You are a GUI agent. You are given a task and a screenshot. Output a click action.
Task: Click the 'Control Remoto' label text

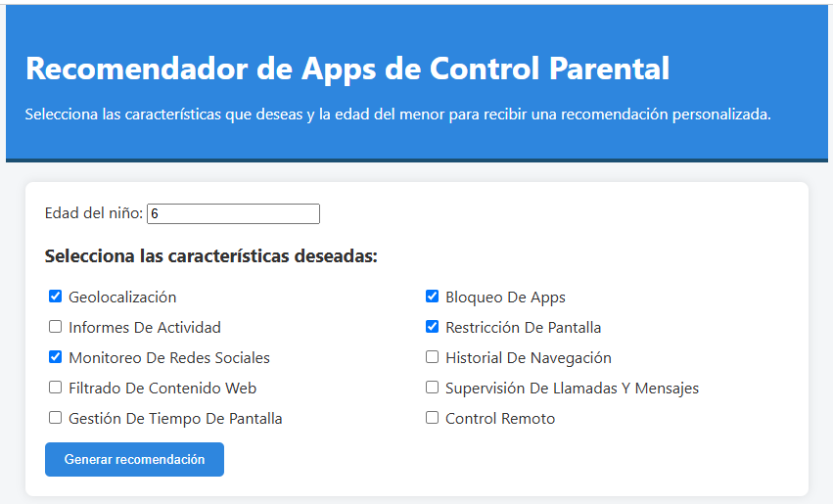click(x=500, y=419)
